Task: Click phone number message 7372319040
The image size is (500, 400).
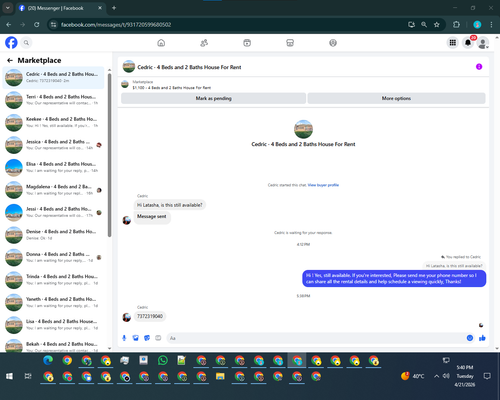Action: (x=150, y=316)
